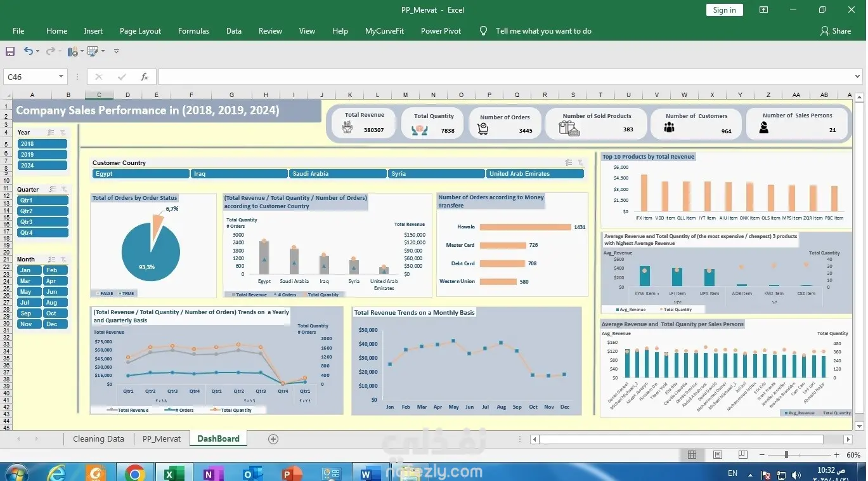The width and height of the screenshot is (868, 481).
Task: Save the workbook from Quick Access Toolbar
Action: click(10, 51)
